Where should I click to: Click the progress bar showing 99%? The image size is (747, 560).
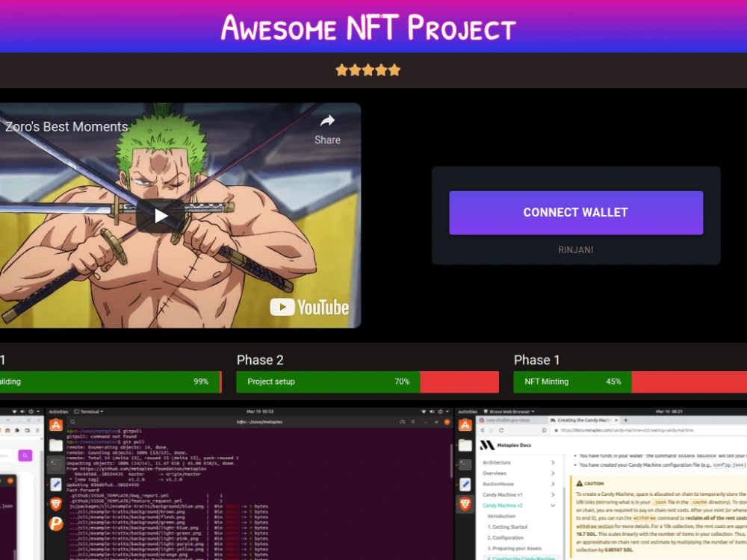111,382
